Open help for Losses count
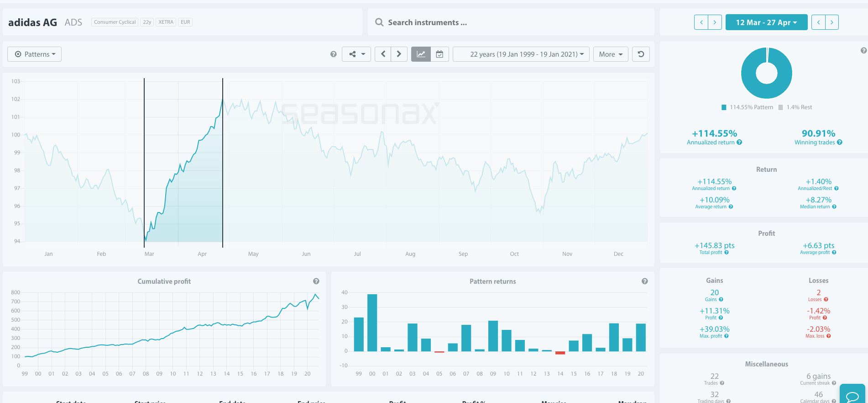Viewport: 868px width, 403px height. (826, 299)
